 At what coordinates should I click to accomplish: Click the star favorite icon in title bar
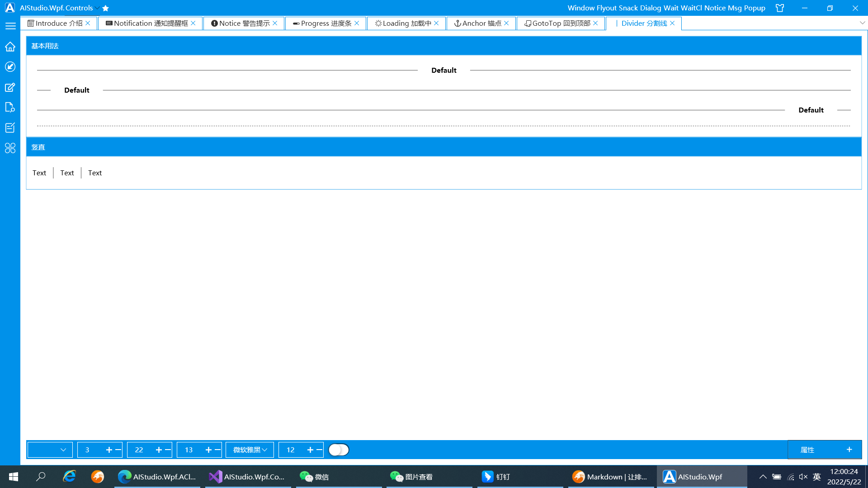click(105, 8)
